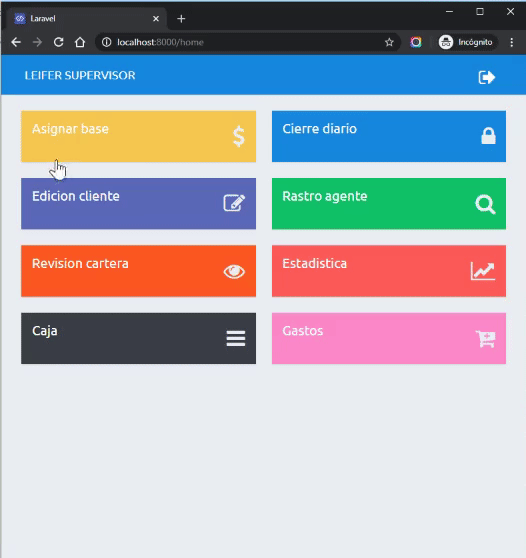526x558 pixels.
Task: Click the LEIFER SUPERVISOR header title
Action: click(80, 75)
